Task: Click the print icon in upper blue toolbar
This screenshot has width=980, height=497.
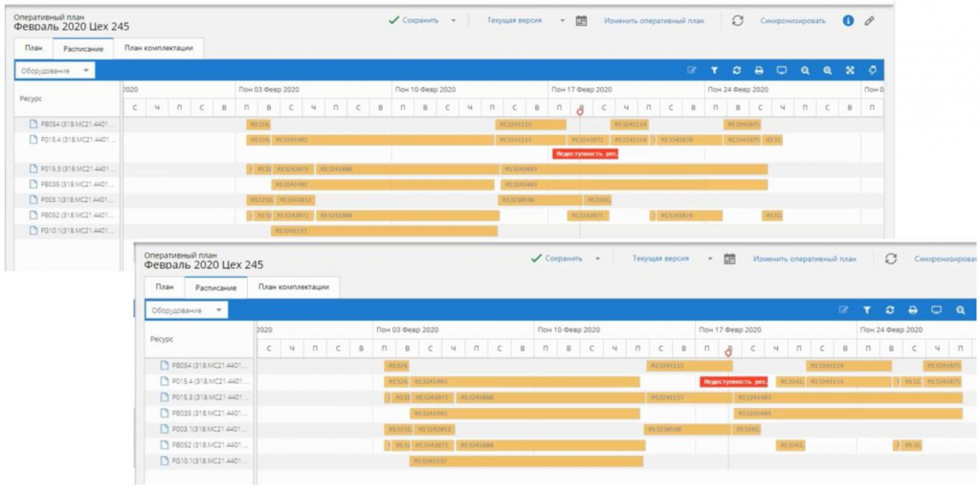Action: coord(759,71)
